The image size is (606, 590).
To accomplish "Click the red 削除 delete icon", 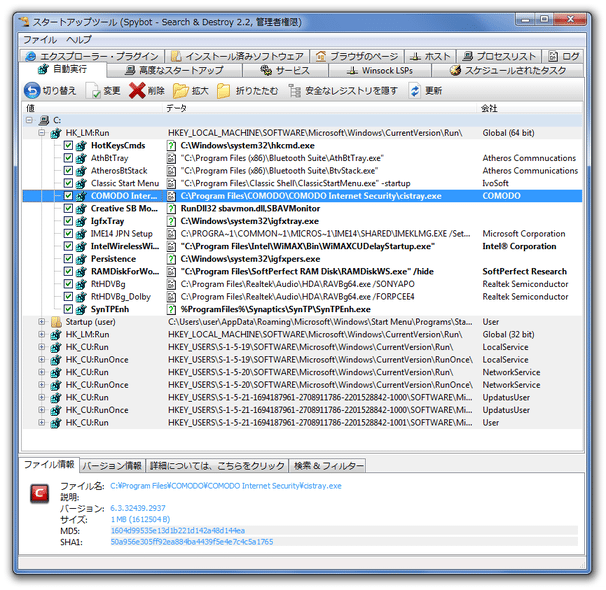I will coord(137,91).
